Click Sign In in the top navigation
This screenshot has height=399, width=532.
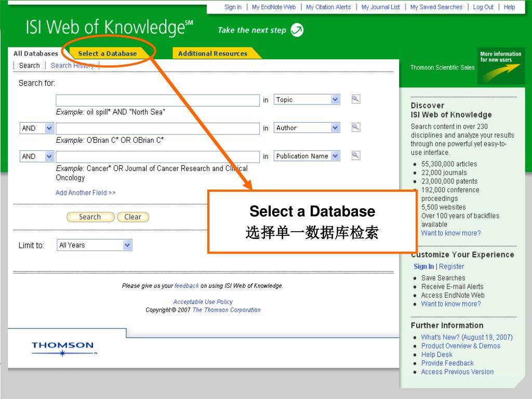pyautogui.click(x=233, y=7)
